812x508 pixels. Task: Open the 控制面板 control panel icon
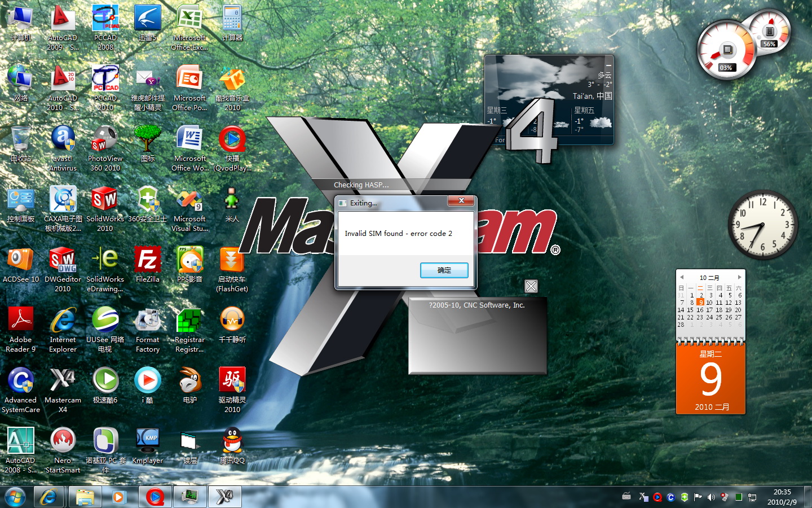(x=21, y=205)
